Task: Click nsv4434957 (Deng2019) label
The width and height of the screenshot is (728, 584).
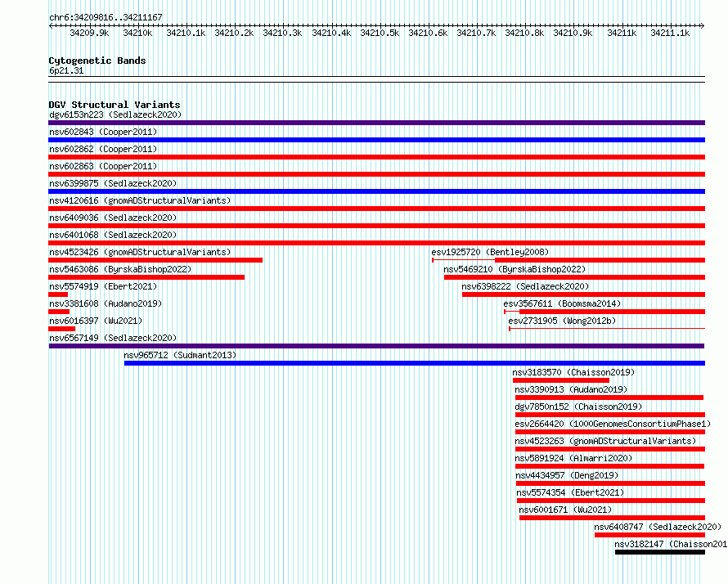Action: (x=567, y=475)
